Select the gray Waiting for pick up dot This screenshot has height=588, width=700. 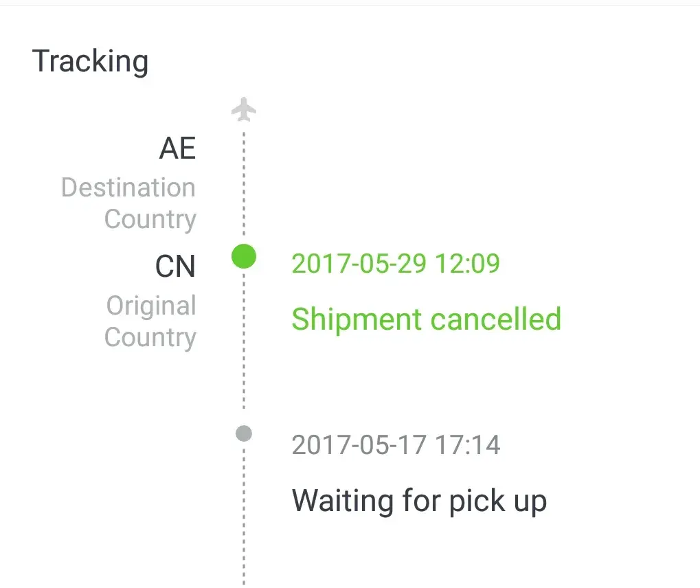pos(244,433)
